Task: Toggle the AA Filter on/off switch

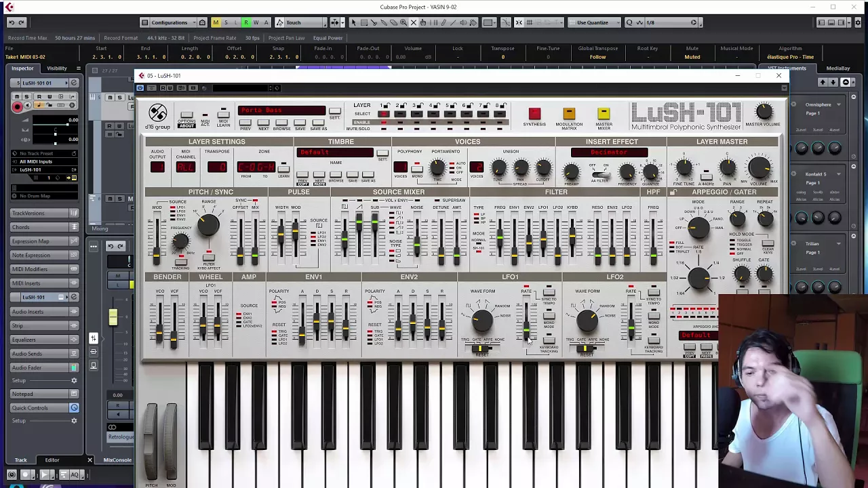Action: tap(600, 175)
